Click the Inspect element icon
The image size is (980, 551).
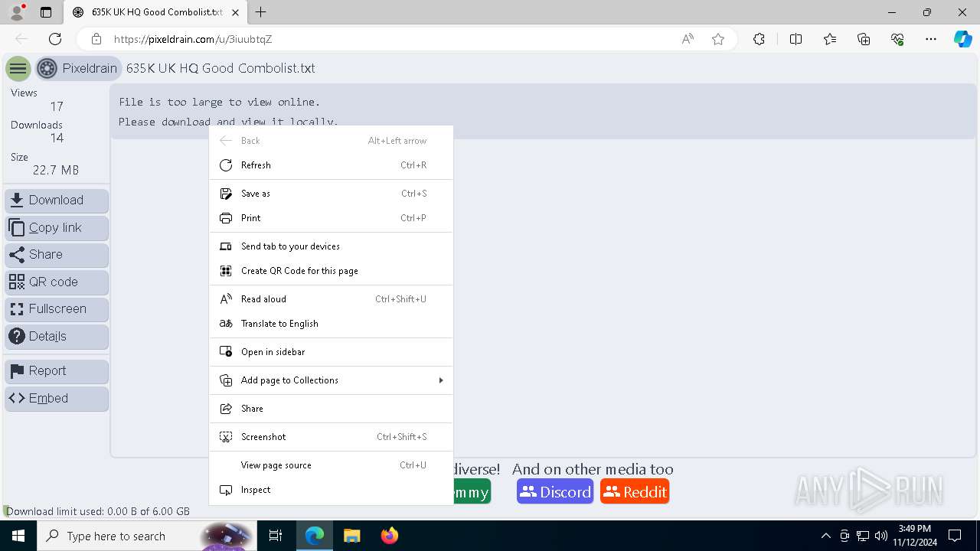click(x=226, y=490)
